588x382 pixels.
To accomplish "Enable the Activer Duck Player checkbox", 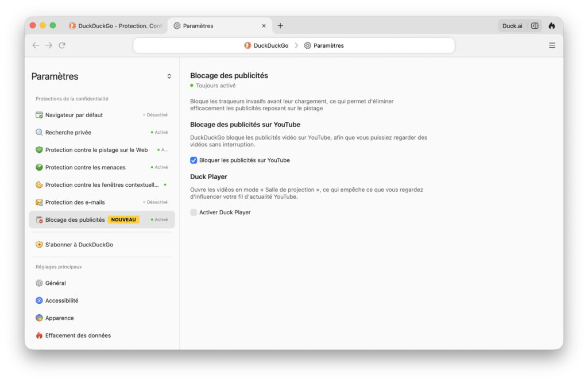I will (x=194, y=213).
